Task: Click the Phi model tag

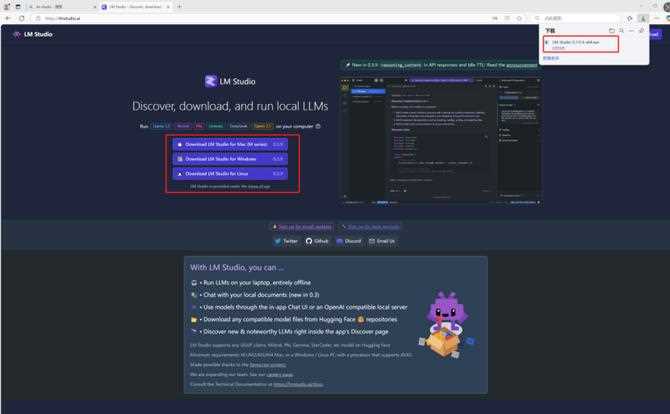Action: pyautogui.click(x=199, y=126)
